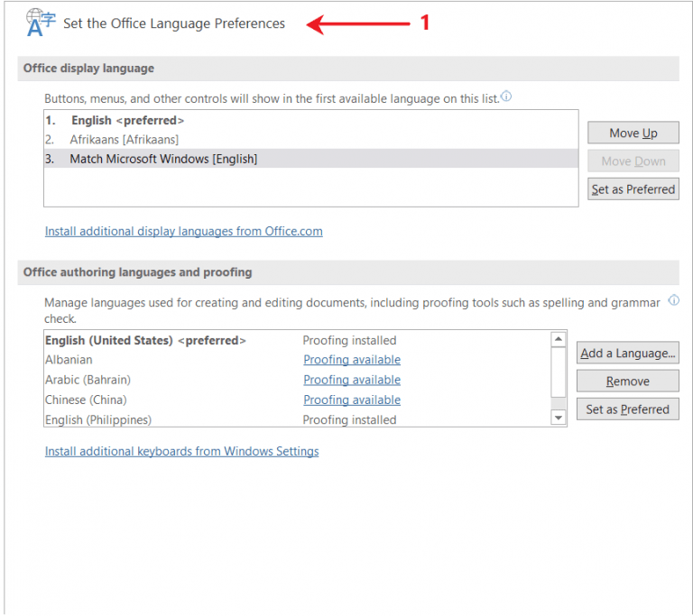Click the Add a Language button
This screenshot has width=693, height=616.
(x=628, y=353)
